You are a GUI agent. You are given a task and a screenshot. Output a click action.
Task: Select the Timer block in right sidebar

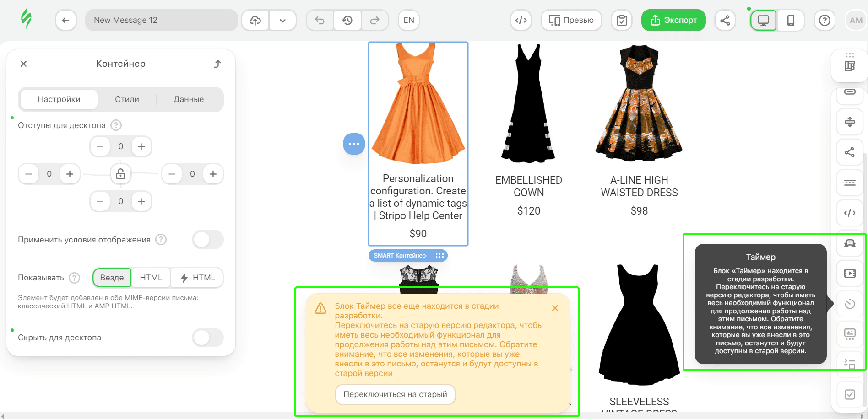pyautogui.click(x=850, y=304)
